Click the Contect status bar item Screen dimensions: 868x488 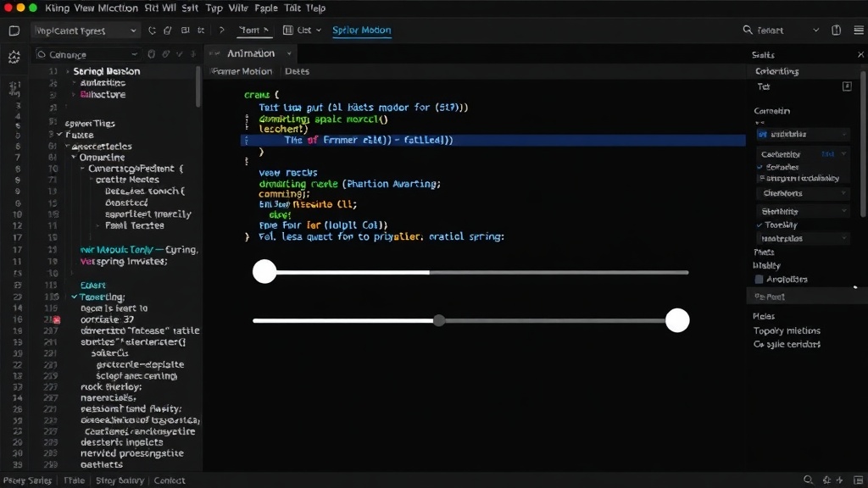click(170, 480)
